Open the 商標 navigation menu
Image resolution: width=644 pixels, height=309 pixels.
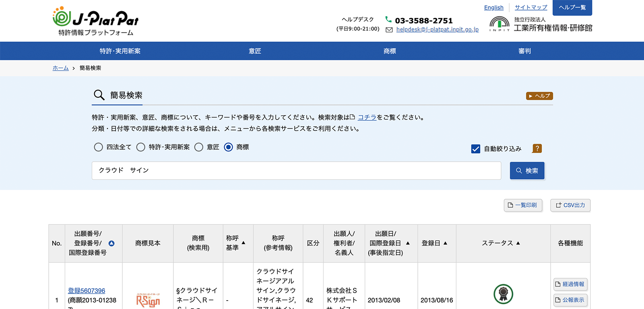pyautogui.click(x=390, y=51)
